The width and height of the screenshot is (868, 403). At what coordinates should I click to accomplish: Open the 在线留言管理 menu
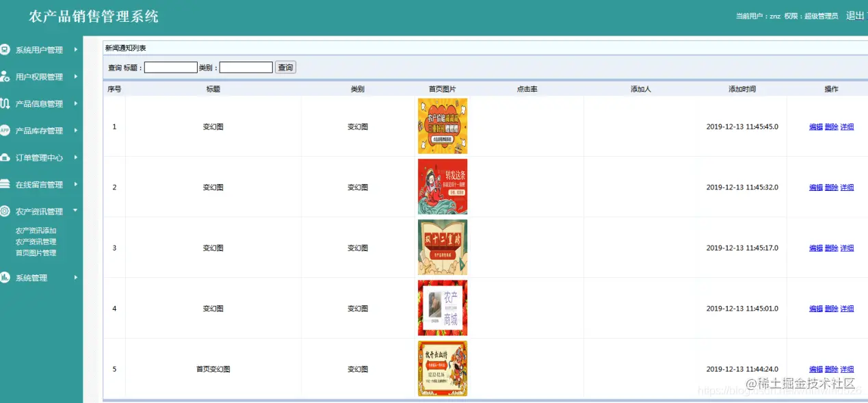point(39,185)
